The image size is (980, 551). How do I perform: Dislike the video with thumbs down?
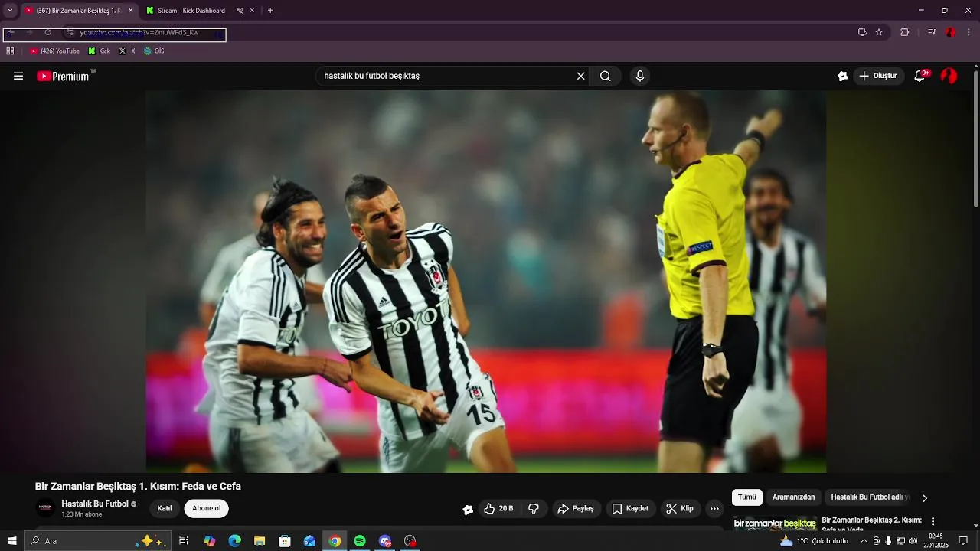[534, 508]
